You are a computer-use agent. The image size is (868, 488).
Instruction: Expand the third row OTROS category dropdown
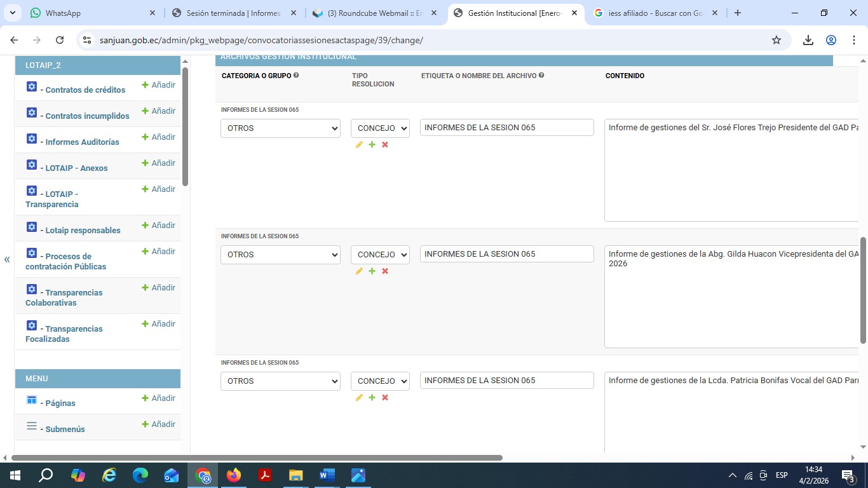(x=280, y=381)
